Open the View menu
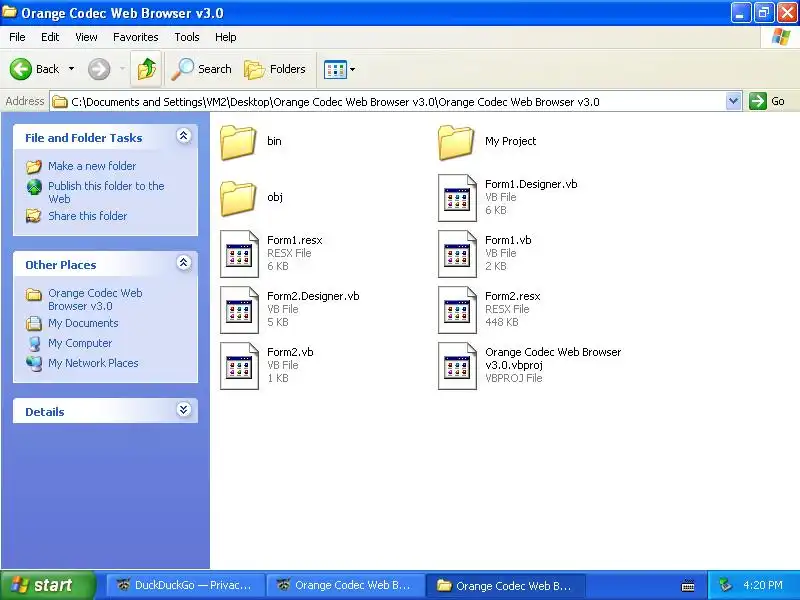This screenshot has height=600, width=800. pyautogui.click(x=86, y=37)
